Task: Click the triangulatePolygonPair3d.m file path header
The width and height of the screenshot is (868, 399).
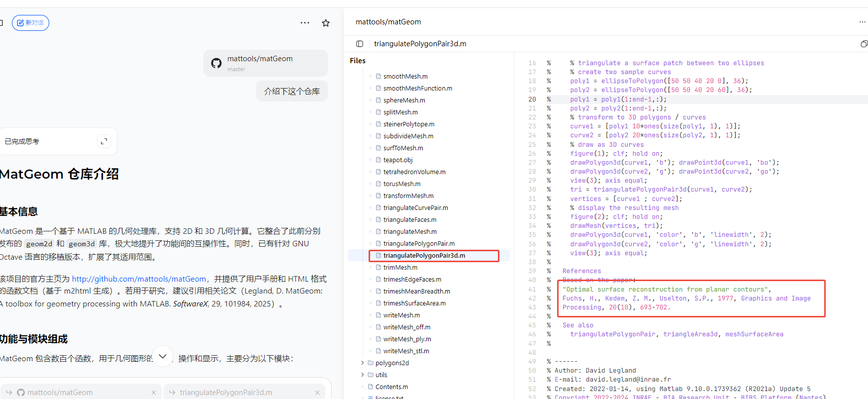Action: (420, 44)
